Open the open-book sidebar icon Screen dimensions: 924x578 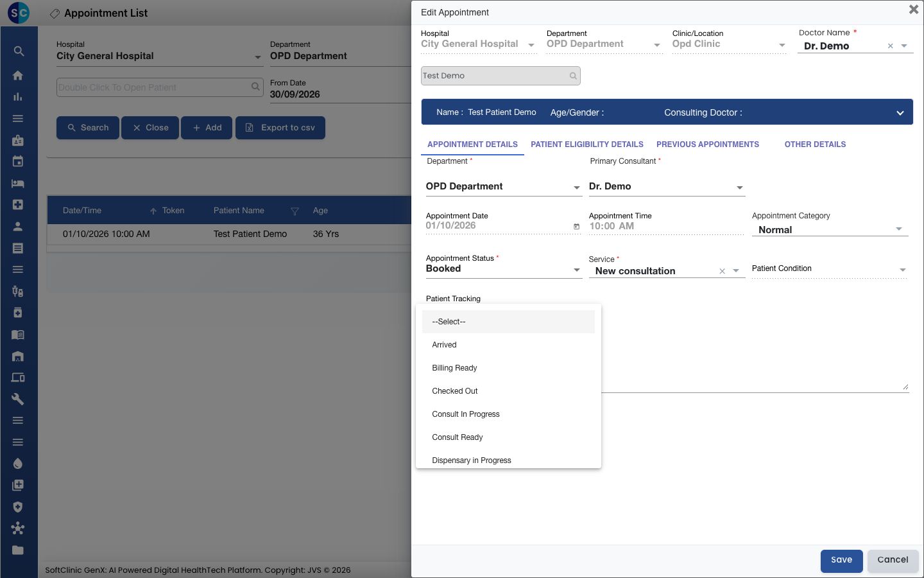click(x=18, y=335)
